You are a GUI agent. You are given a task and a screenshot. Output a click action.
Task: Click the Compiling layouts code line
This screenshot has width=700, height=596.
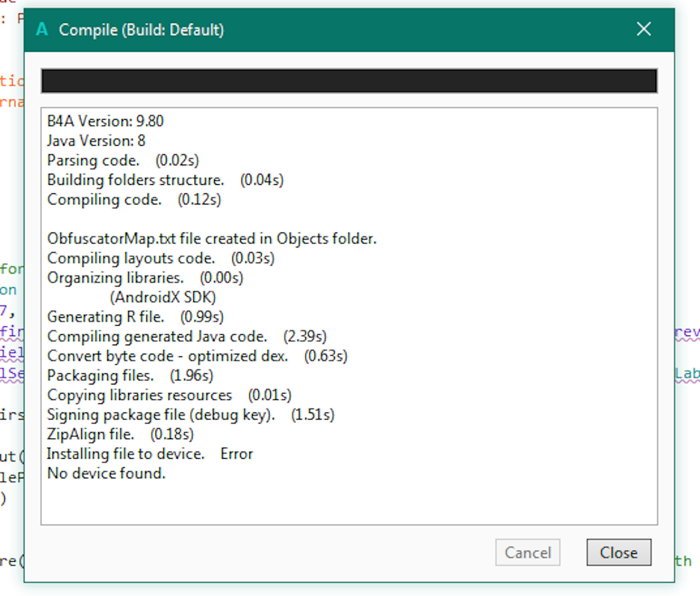point(161,258)
